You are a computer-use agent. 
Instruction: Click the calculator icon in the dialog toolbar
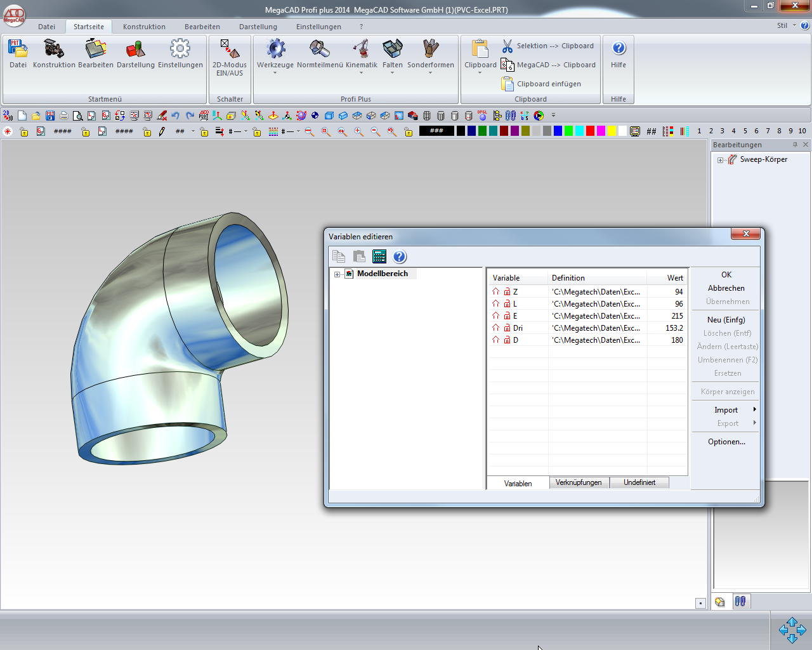tap(379, 256)
